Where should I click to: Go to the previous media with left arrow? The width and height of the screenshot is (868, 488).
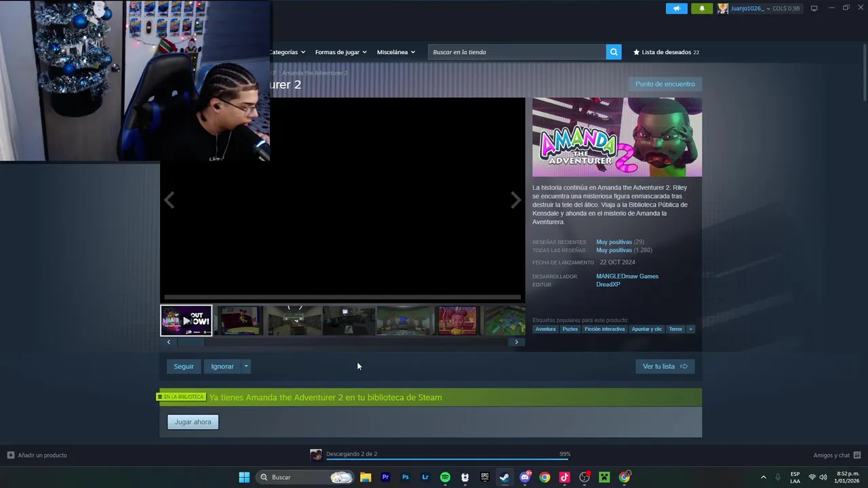click(169, 200)
